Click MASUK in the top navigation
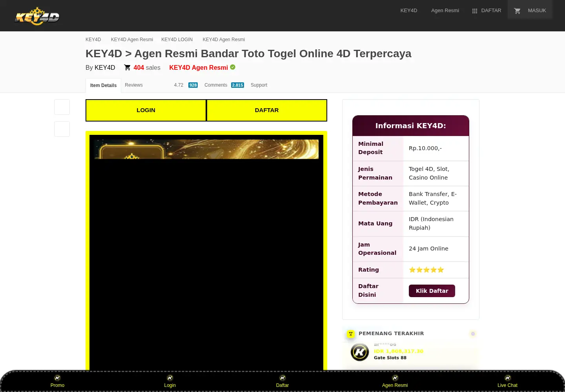Viewport: 565px width, 392px height. click(537, 11)
